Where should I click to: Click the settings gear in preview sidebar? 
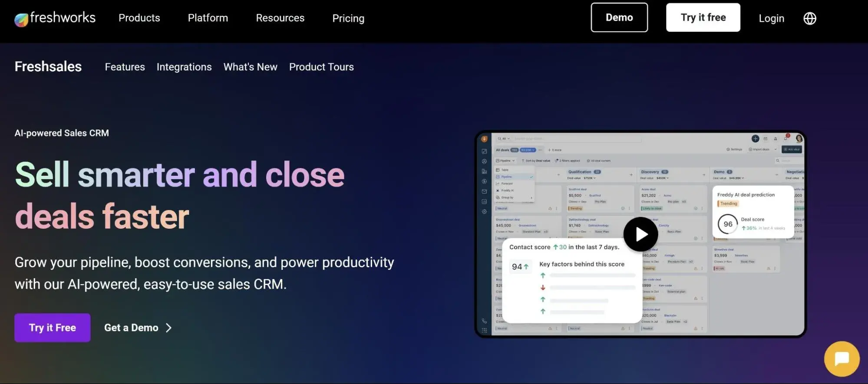click(x=484, y=212)
